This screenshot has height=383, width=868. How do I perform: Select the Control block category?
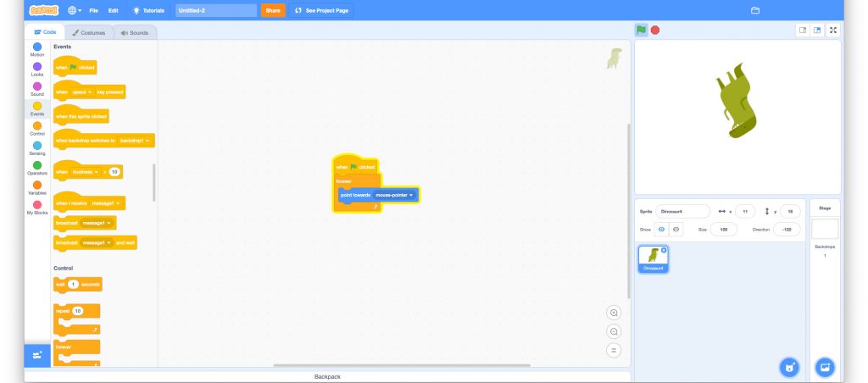[37, 129]
